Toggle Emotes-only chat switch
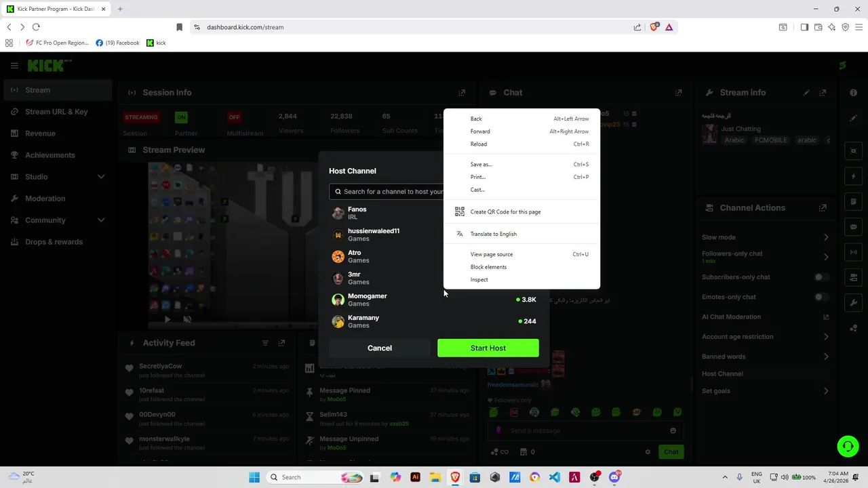Image resolution: width=868 pixels, height=488 pixels. tap(821, 297)
